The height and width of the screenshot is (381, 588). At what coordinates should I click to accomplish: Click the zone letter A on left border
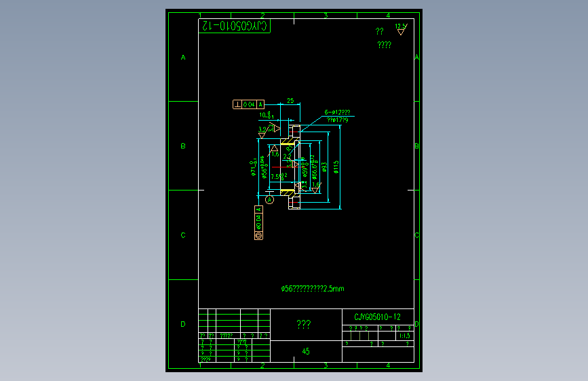coord(183,58)
